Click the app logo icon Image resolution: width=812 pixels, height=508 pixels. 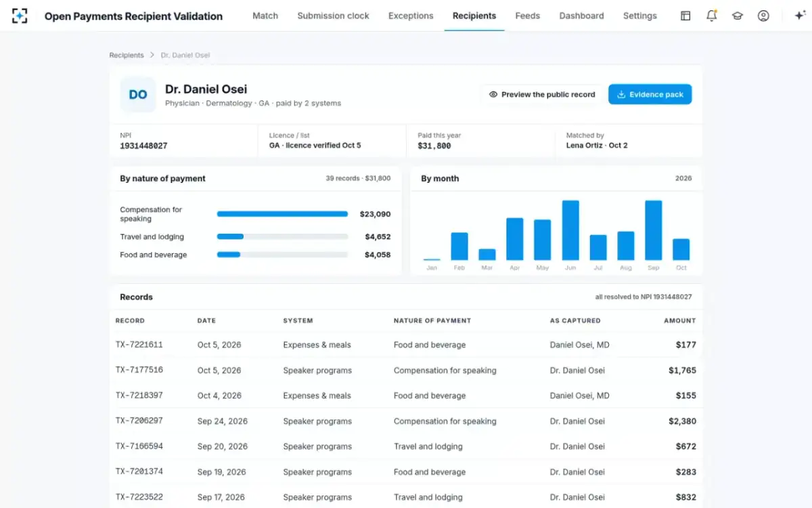(20, 16)
